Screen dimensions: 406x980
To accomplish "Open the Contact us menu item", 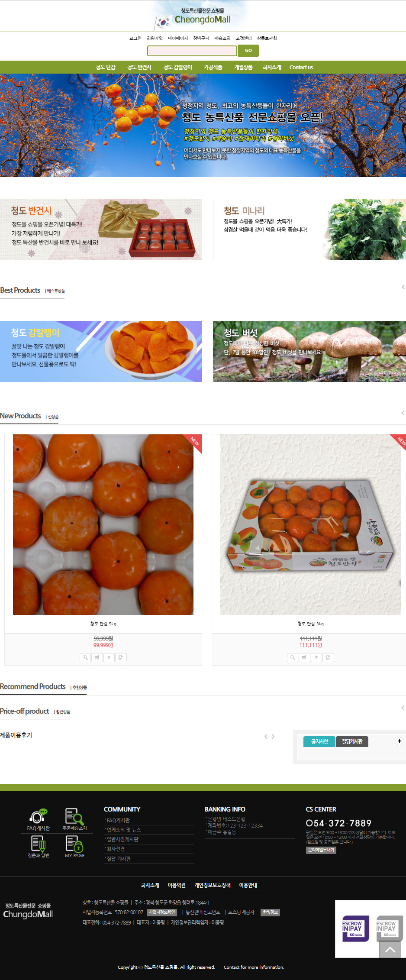I will [301, 67].
